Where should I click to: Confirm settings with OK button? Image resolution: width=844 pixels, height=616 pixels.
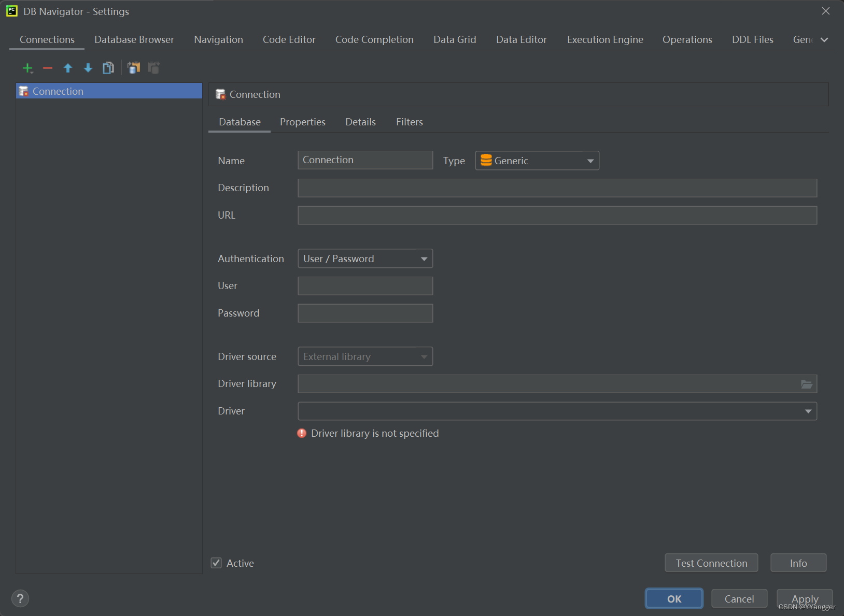[x=674, y=599]
